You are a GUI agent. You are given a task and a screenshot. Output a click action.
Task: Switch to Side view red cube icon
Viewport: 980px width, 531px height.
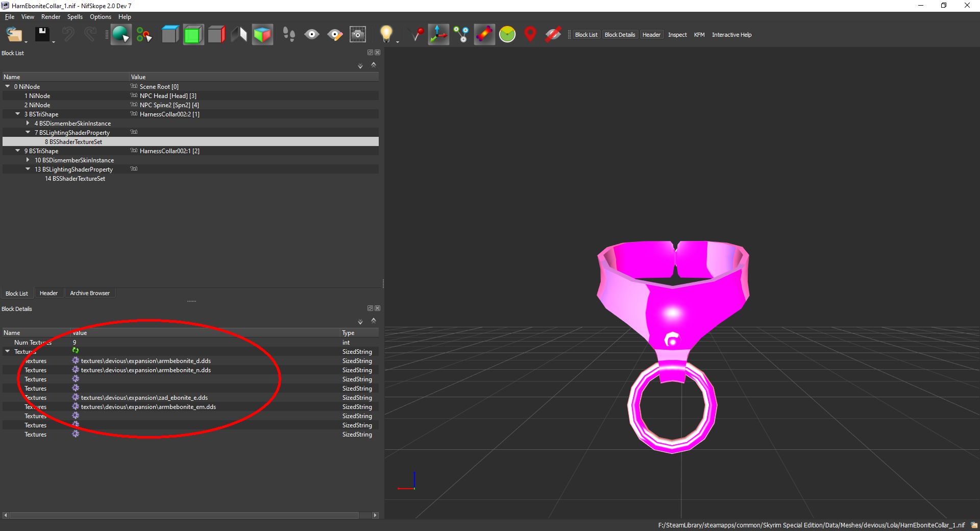tap(216, 35)
